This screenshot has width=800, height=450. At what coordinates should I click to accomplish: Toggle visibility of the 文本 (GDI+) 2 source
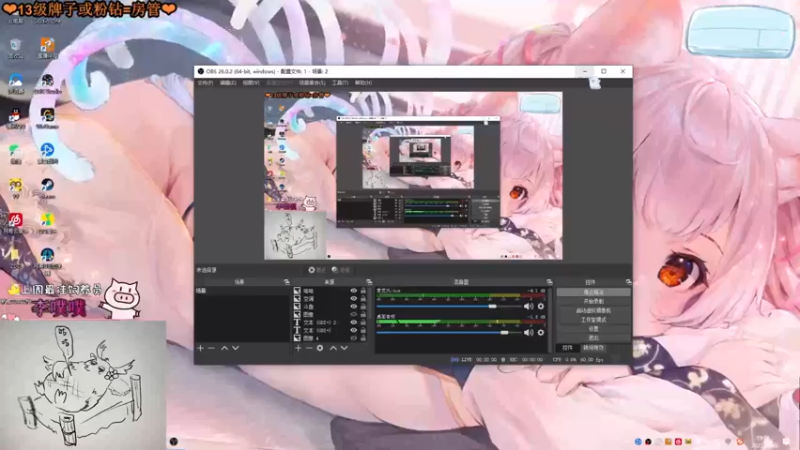(354, 322)
